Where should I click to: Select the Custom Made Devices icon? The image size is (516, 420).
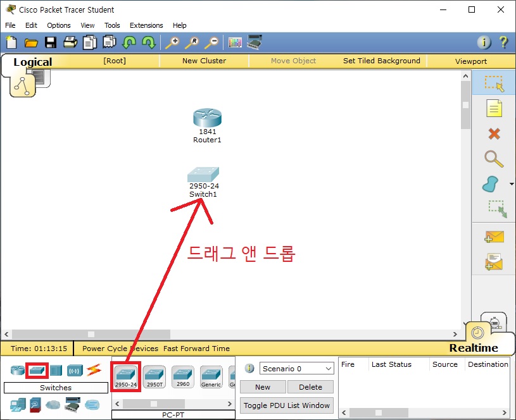point(73,405)
